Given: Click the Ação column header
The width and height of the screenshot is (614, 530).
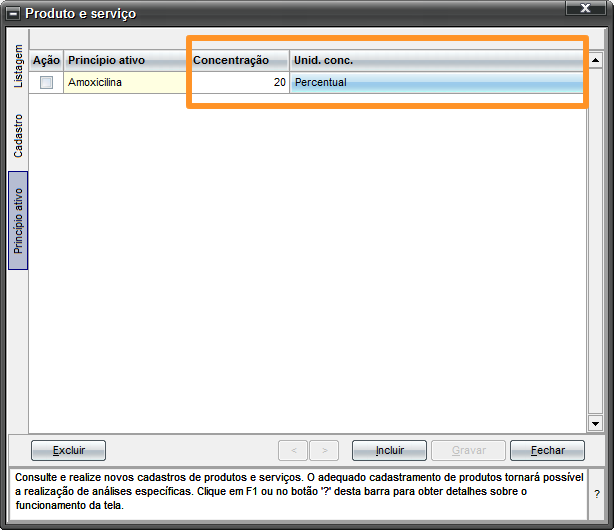Looking at the screenshot, I should [x=46, y=60].
